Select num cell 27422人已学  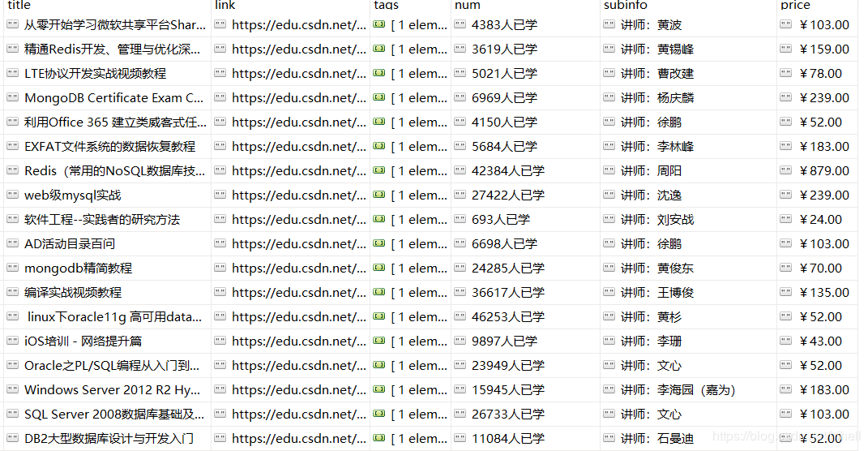[526, 195]
